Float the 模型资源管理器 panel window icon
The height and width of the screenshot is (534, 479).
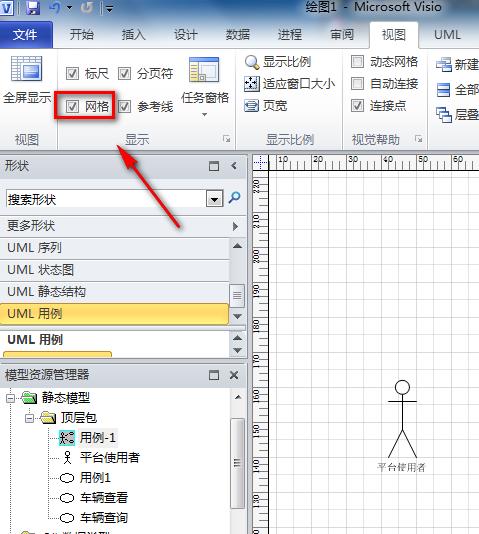pyautogui.click(x=214, y=375)
